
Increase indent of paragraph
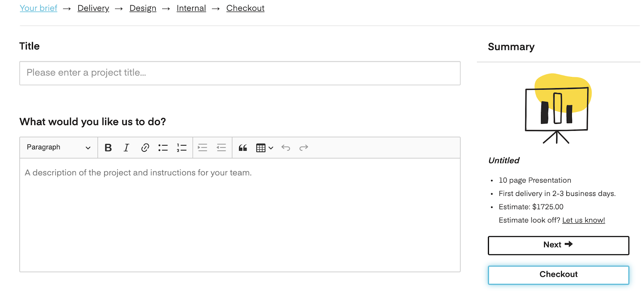coord(202,148)
